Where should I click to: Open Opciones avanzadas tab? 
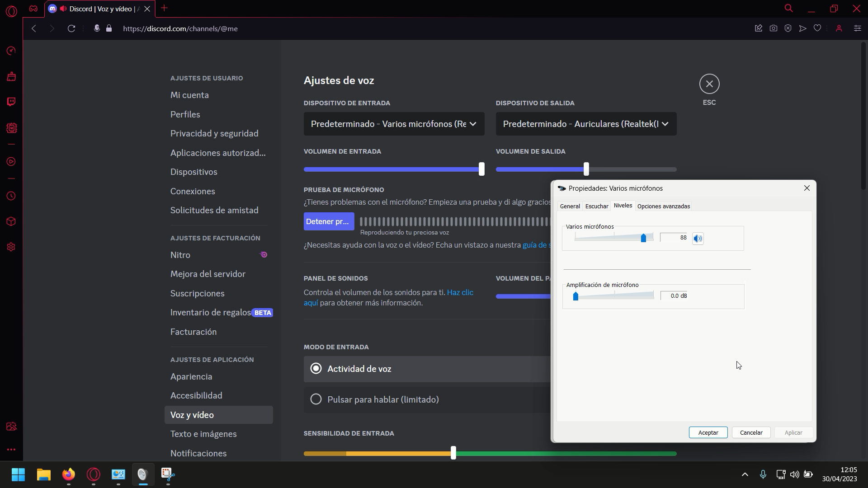point(663,206)
